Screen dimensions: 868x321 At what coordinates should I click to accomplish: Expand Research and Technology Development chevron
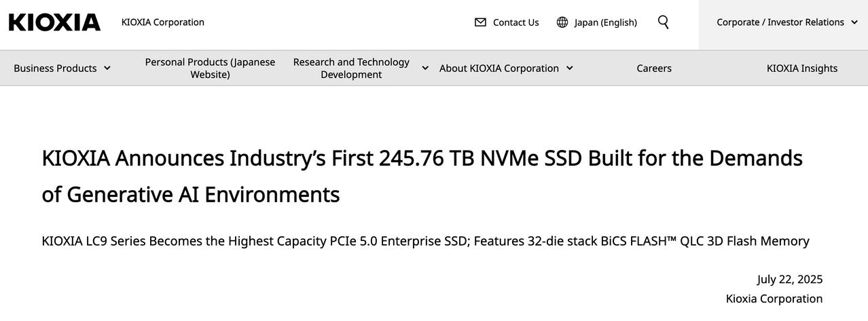[425, 68]
